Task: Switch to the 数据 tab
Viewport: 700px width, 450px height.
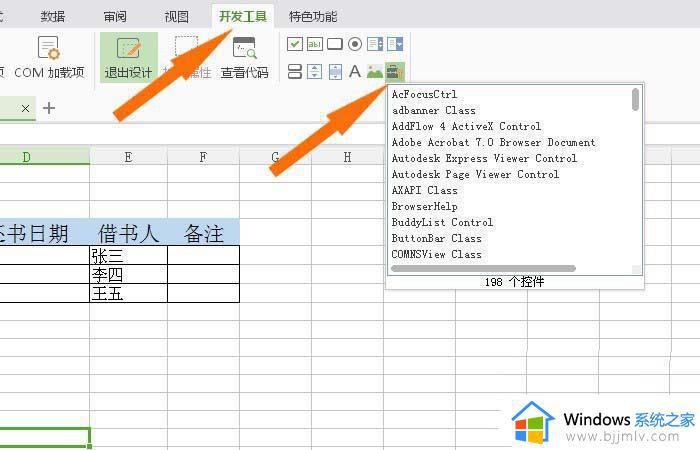Action: point(53,17)
